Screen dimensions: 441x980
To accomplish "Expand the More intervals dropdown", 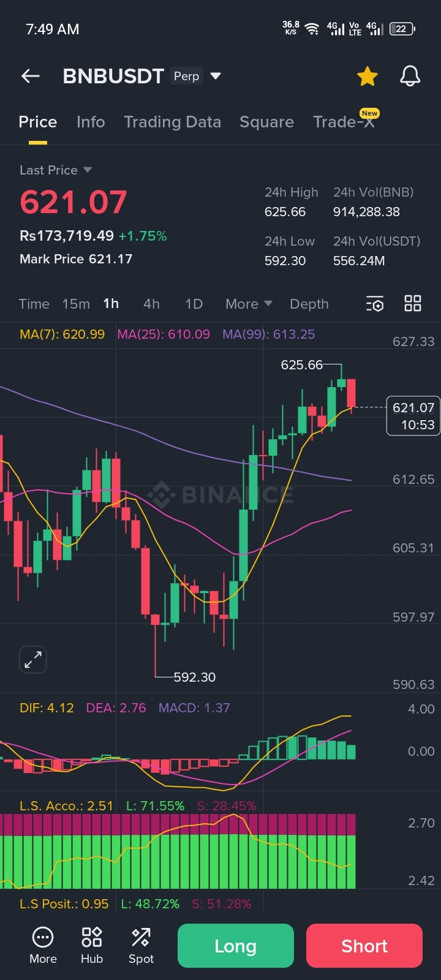I will (249, 304).
